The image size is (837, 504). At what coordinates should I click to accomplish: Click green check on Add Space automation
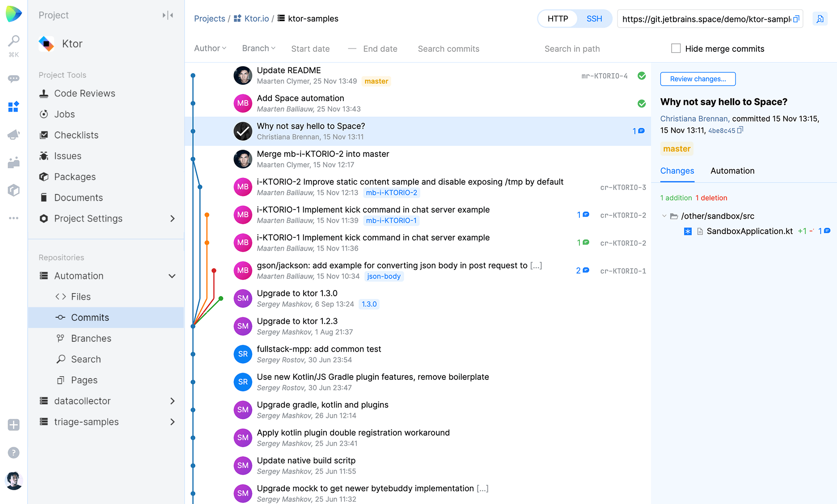coord(642,104)
